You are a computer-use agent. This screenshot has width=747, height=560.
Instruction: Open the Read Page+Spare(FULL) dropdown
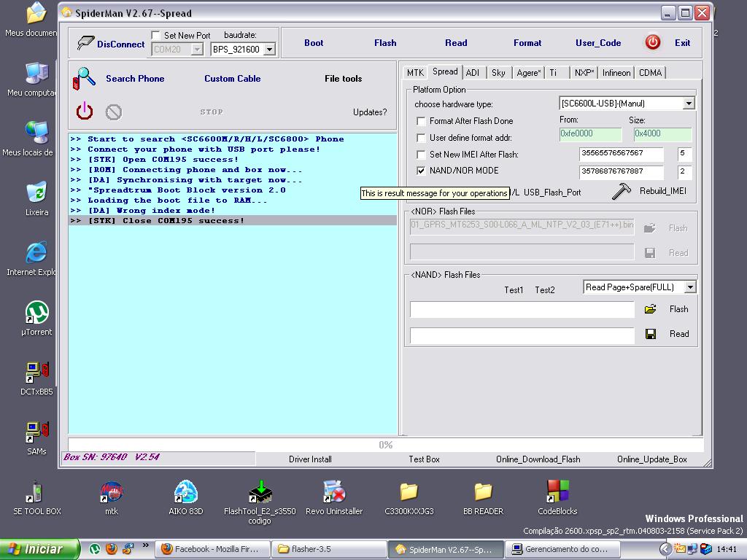point(690,287)
